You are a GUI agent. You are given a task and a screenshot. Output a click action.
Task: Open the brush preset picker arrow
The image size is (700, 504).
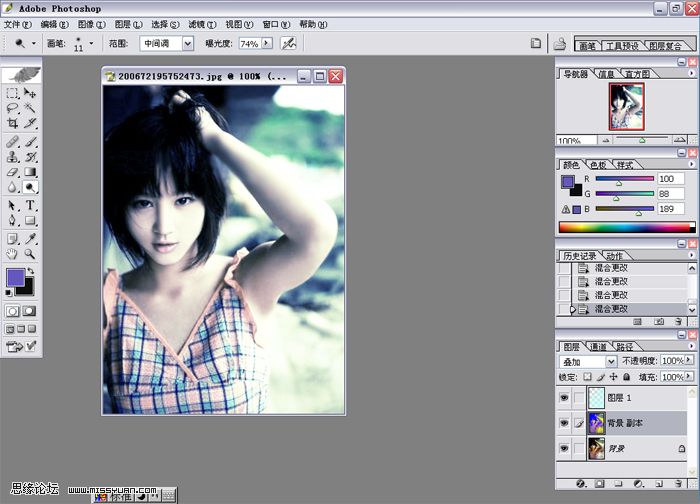pos(91,43)
